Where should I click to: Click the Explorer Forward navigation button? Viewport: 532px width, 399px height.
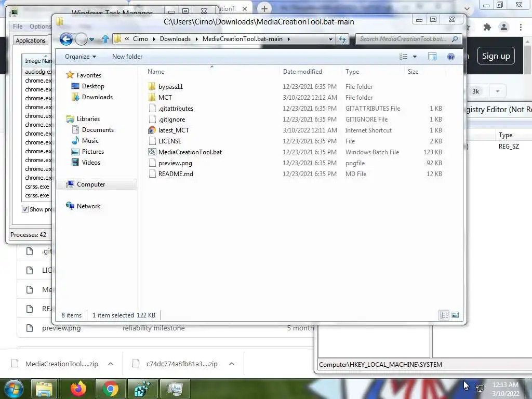point(81,39)
